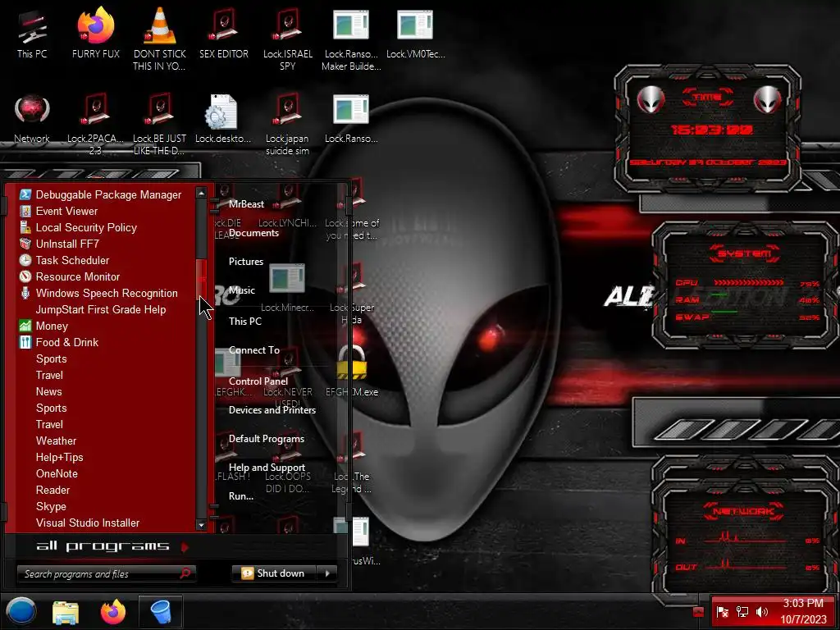Launch OneNote from program list
840x630 pixels.
point(57,473)
